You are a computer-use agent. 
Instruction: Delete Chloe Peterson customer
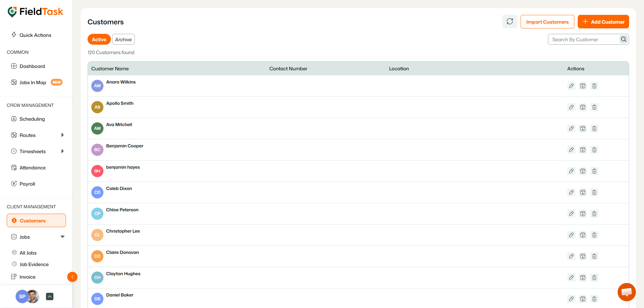[594, 214]
